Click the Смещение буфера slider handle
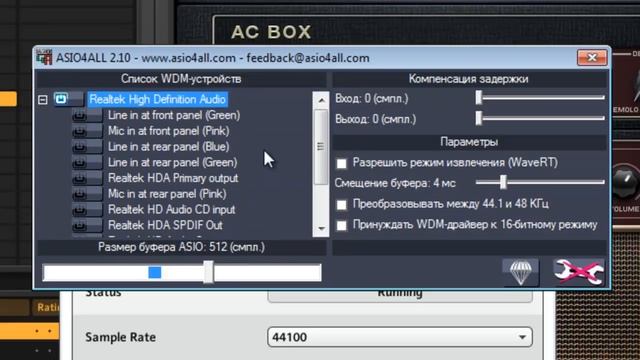Viewport: 640px width, 360px height. click(x=503, y=182)
